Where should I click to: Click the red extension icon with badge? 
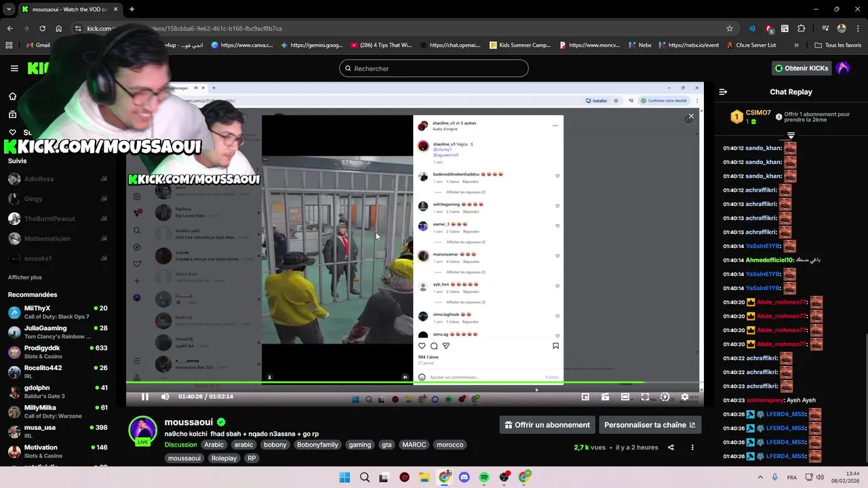click(x=768, y=28)
